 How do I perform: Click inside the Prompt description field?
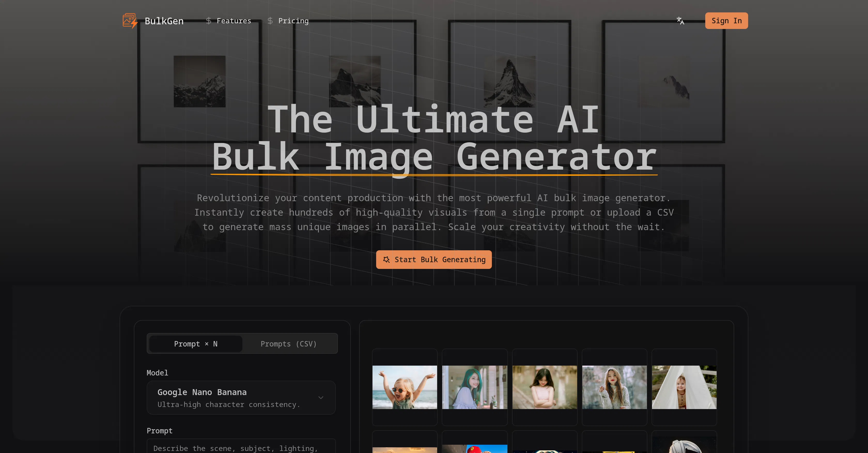241,448
